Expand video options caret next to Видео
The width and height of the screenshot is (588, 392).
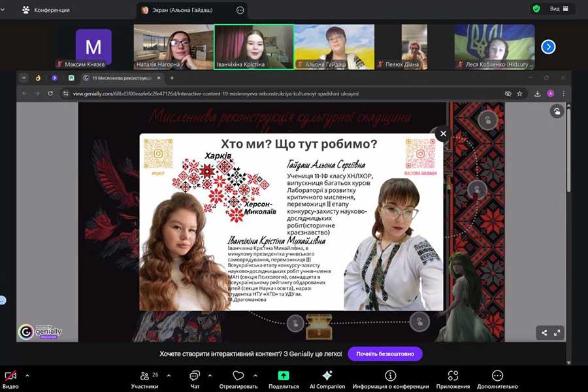27,375
